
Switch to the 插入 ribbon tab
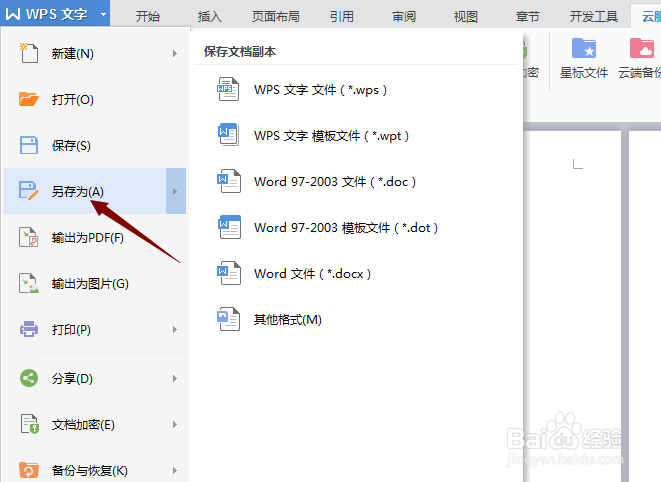210,16
